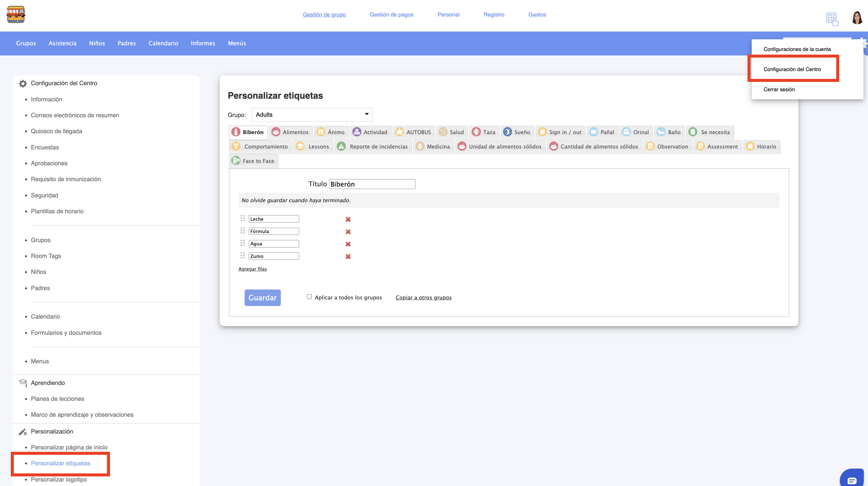868x486 pixels.
Task: Delete the Leche row with red X
Action: 348,219
